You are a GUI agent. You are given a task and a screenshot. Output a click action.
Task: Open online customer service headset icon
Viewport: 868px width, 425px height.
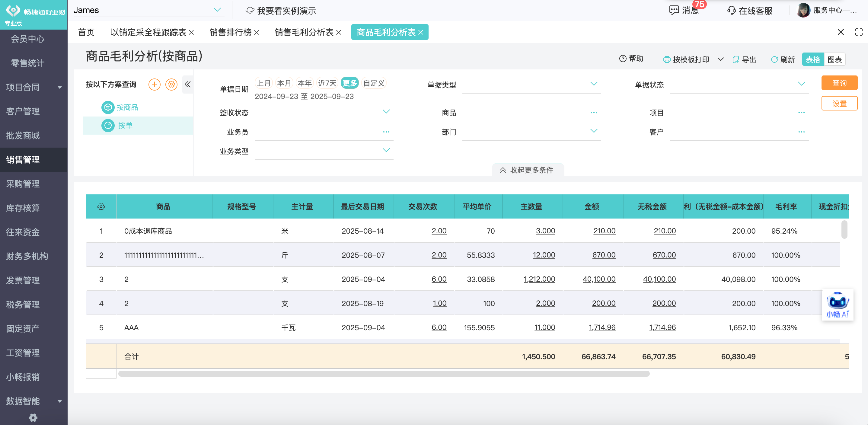(732, 11)
